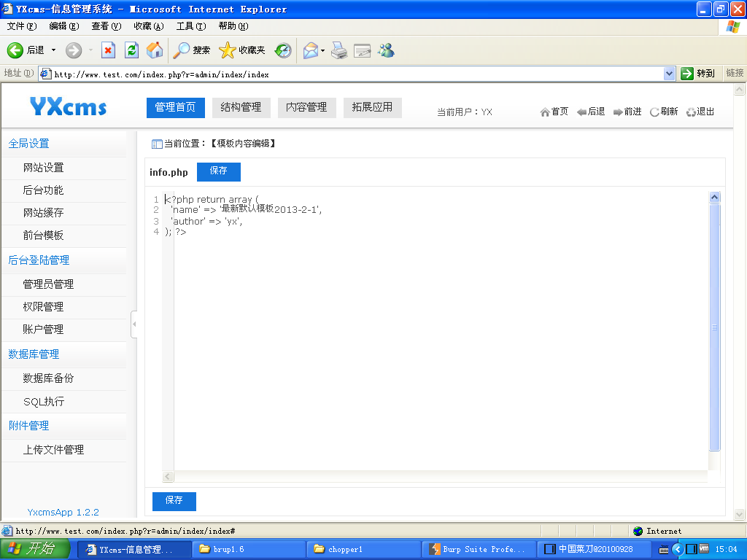747x560 pixels.
Task: Open the Back button history dropdown
Action: coord(53,50)
